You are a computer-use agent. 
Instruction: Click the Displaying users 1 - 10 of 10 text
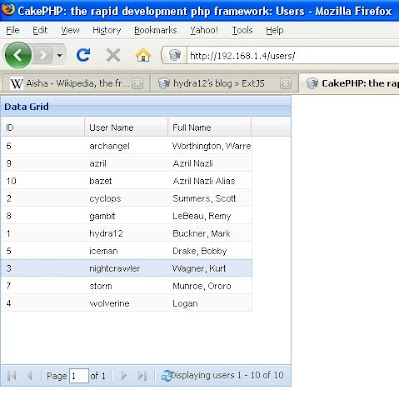(x=227, y=375)
